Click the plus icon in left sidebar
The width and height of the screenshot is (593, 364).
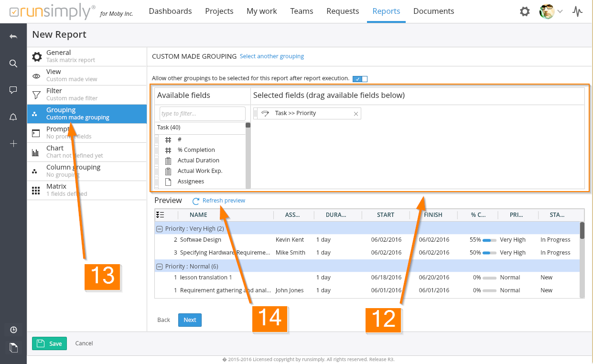pyautogui.click(x=13, y=143)
